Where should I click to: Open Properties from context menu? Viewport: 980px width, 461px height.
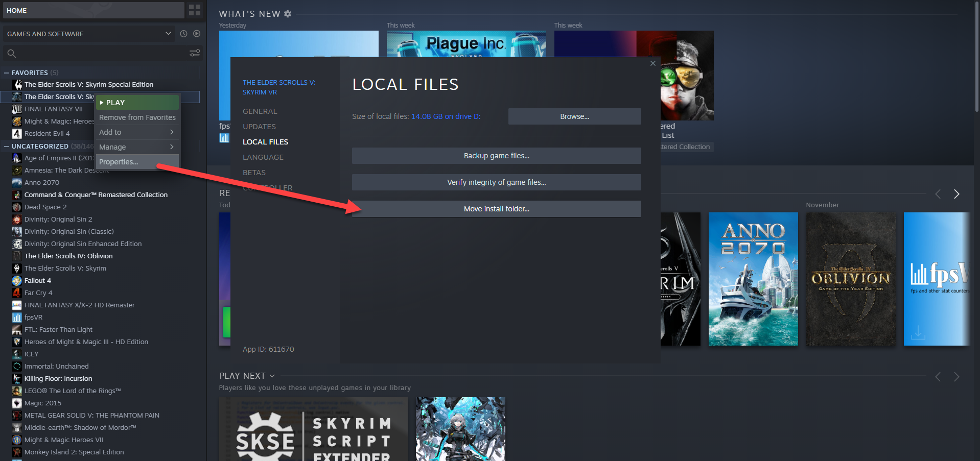137,162
